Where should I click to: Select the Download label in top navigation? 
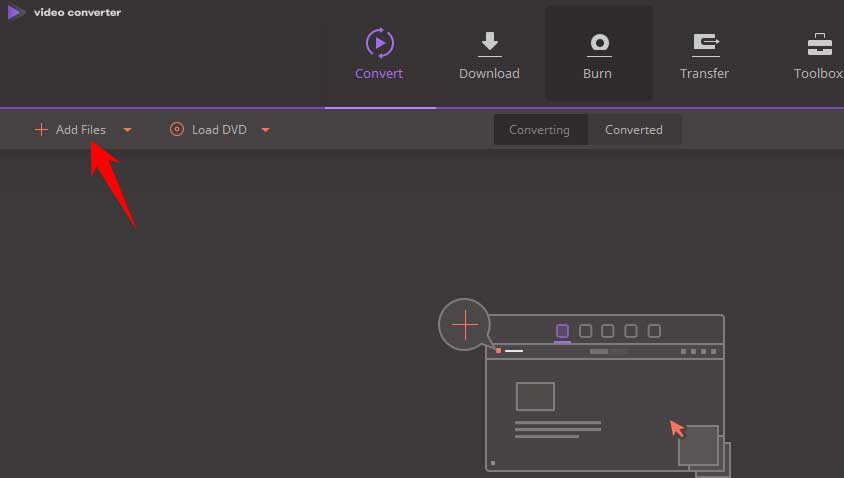click(x=489, y=73)
